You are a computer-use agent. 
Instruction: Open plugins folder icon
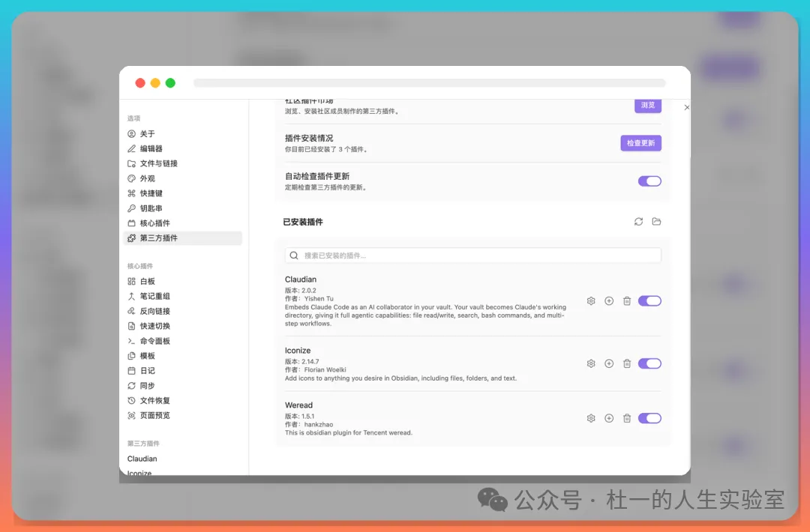click(x=656, y=221)
